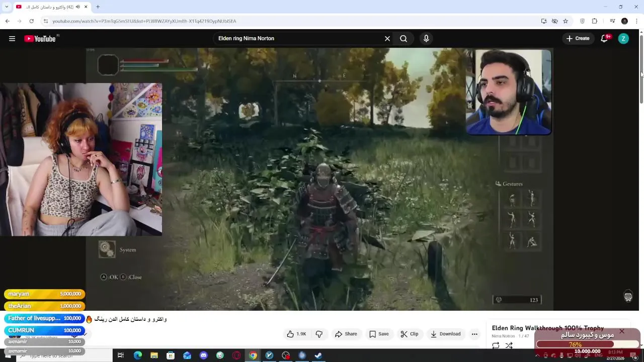Open more actions three-dot menu

click(x=474, y=334)
